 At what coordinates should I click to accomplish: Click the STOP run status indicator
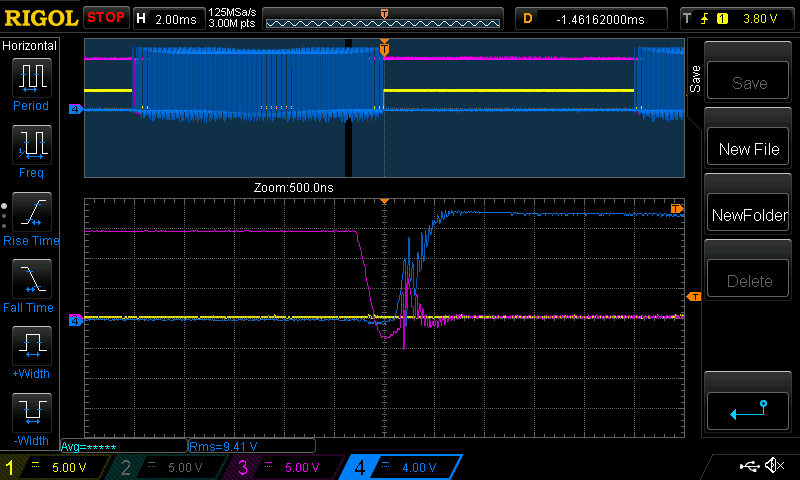(x=105, y=18)
